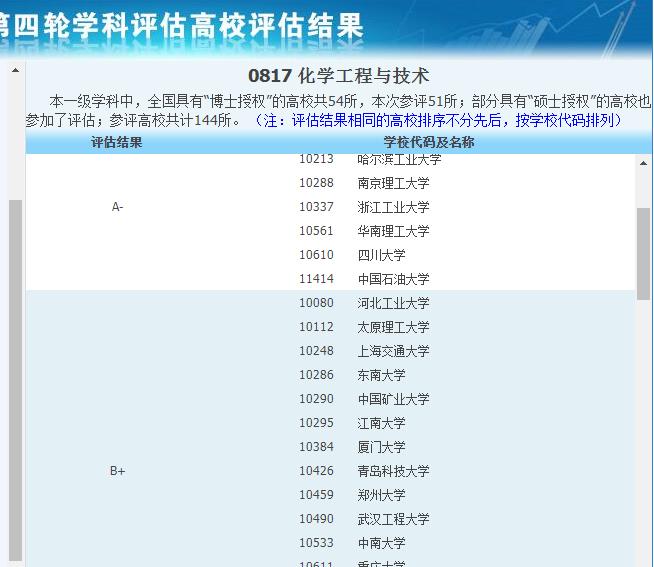The height and width of the screenshot is (567, 654).
Task: Select row 10610 四川大学
Action: pyautogui.click(x=352, y=255)
